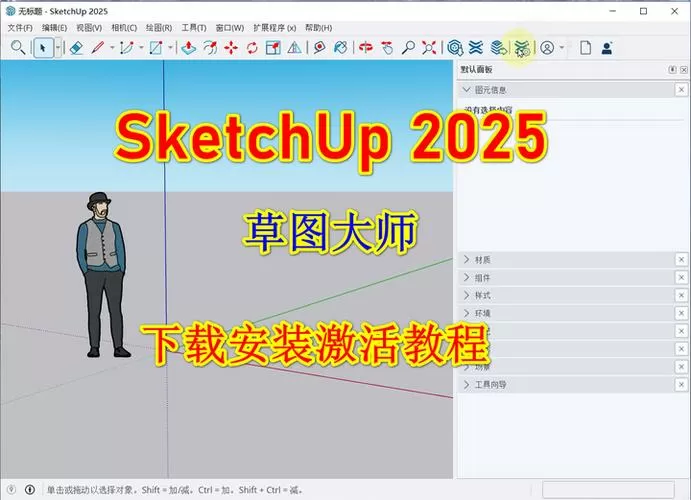Open the 窗口(W) menu
Screen dimensions: 691x500
point(230,28)
